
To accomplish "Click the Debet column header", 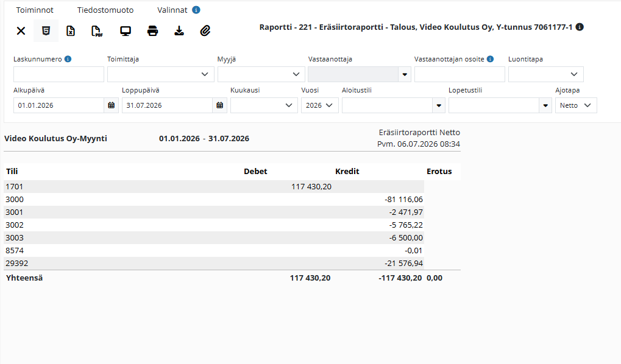I will click(x=255, y=171).
